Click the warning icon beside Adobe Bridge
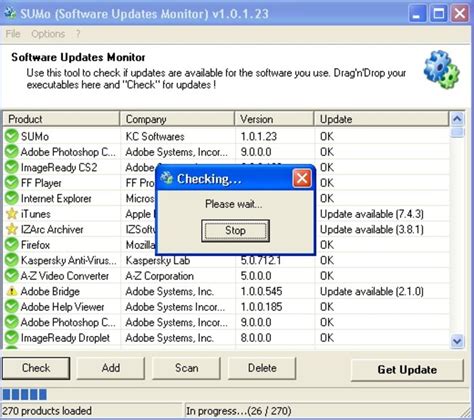The width and height of the screenshot is (474, 420). tap(12, 291)
